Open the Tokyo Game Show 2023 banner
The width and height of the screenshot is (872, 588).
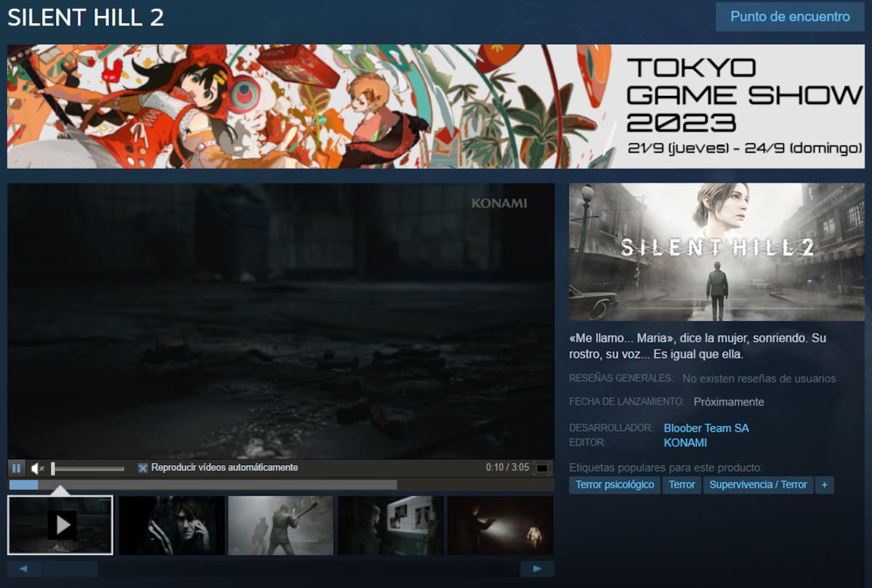(436, 106)
